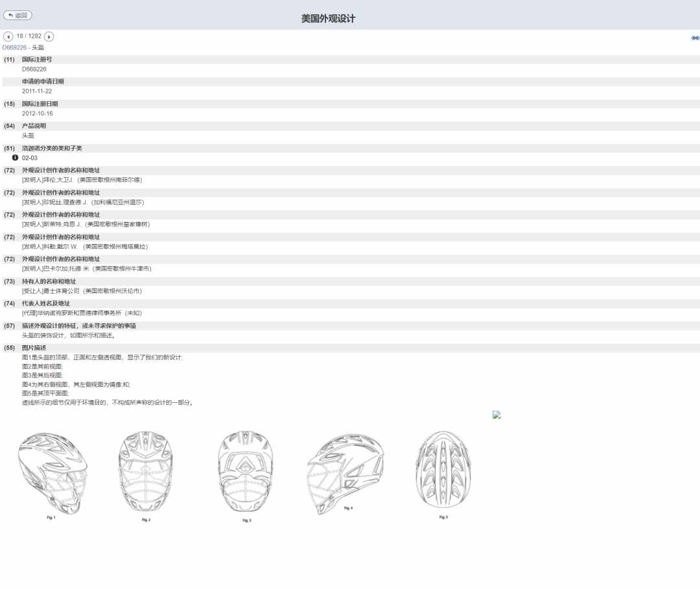Image resolution: width=700 pixels, height=589 pixels.
Task: Click the page heading 美国外观设计
Action: [x=328, y=18]
